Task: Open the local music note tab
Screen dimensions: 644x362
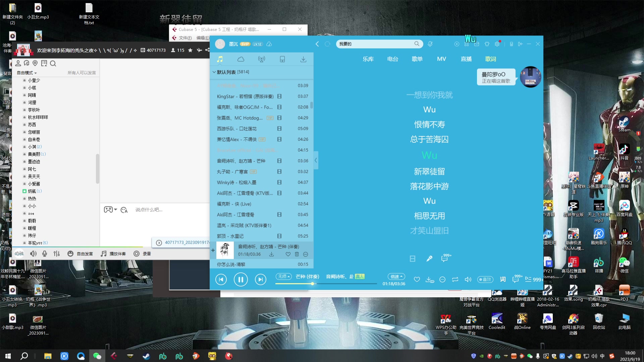Action: 220,59
